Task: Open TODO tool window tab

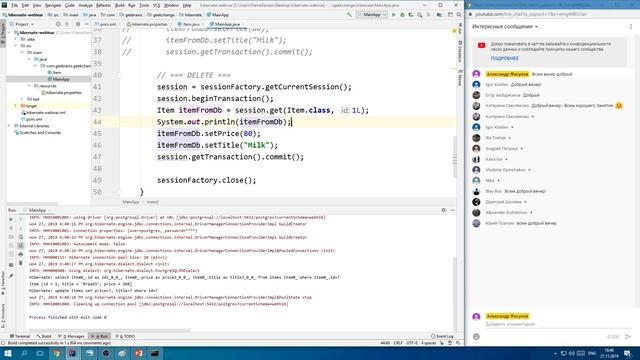Action: [126, 336]
